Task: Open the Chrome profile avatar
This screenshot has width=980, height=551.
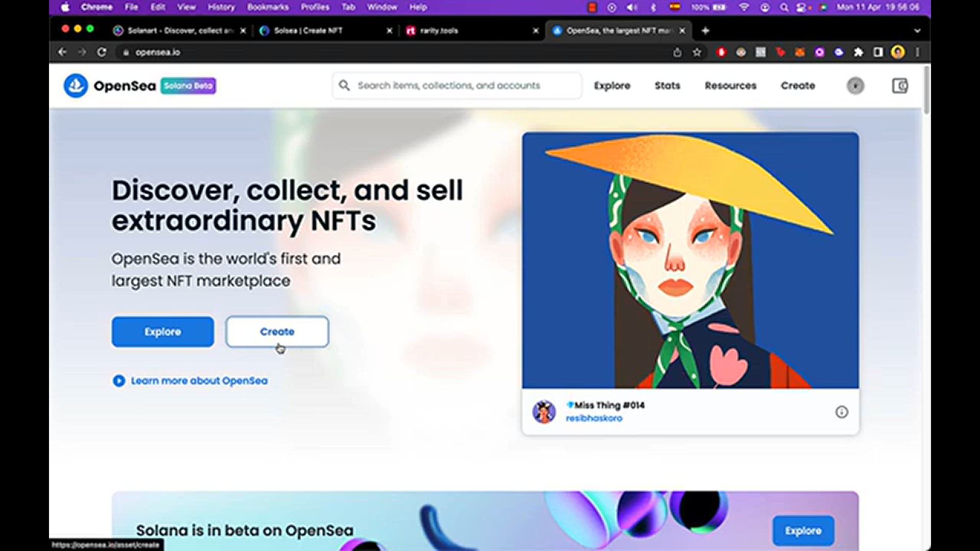Action: (898, 52)
